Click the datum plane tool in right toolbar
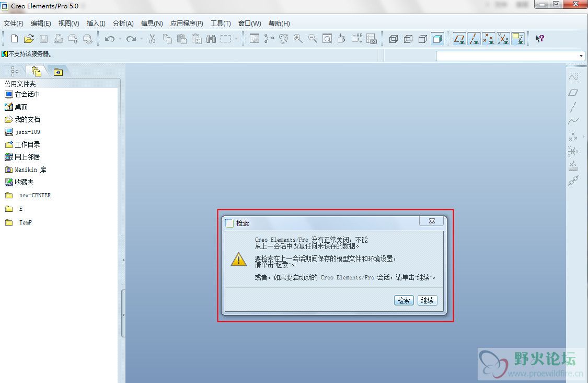588x383 pixels. pos(573,93)
